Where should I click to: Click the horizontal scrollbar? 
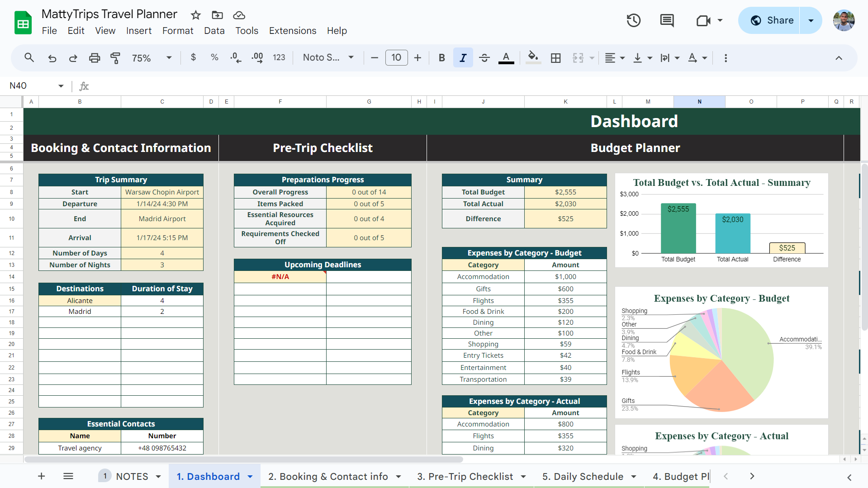[x=243, y=460]
